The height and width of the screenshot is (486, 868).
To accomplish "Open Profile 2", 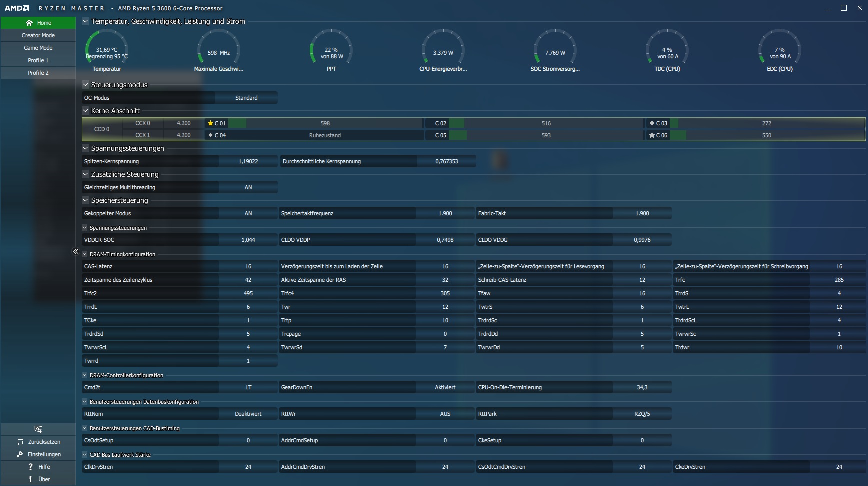I will pos(38,73).
